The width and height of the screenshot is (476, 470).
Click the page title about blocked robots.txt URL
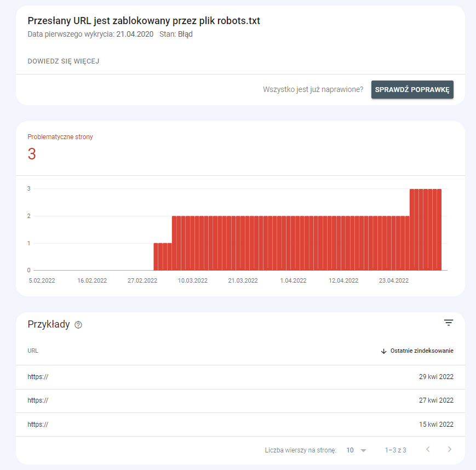pyautogui.click(x=144, y=21)
